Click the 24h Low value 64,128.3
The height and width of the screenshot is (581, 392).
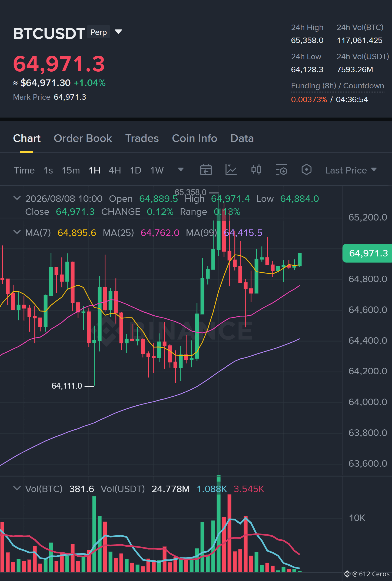coord(307,70)
